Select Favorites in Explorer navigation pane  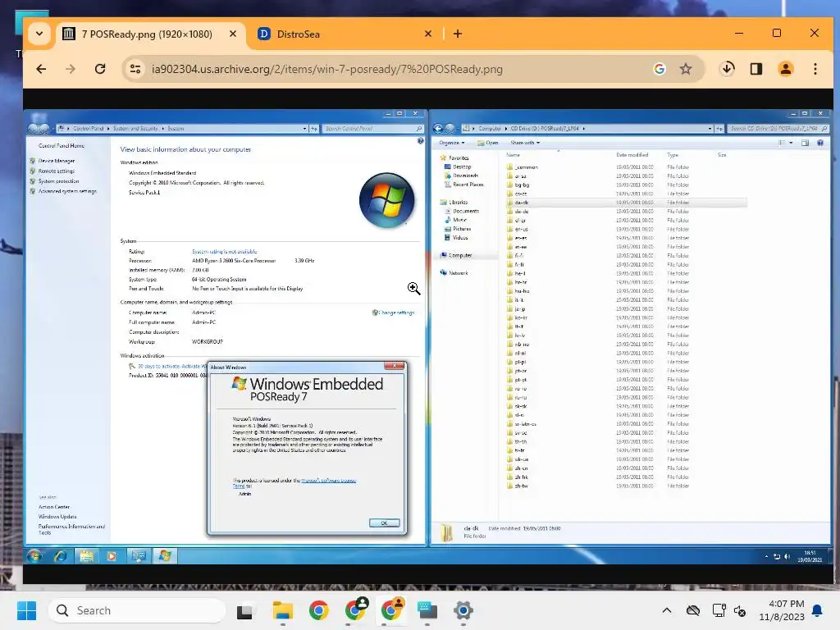click(x=459, y=158)
